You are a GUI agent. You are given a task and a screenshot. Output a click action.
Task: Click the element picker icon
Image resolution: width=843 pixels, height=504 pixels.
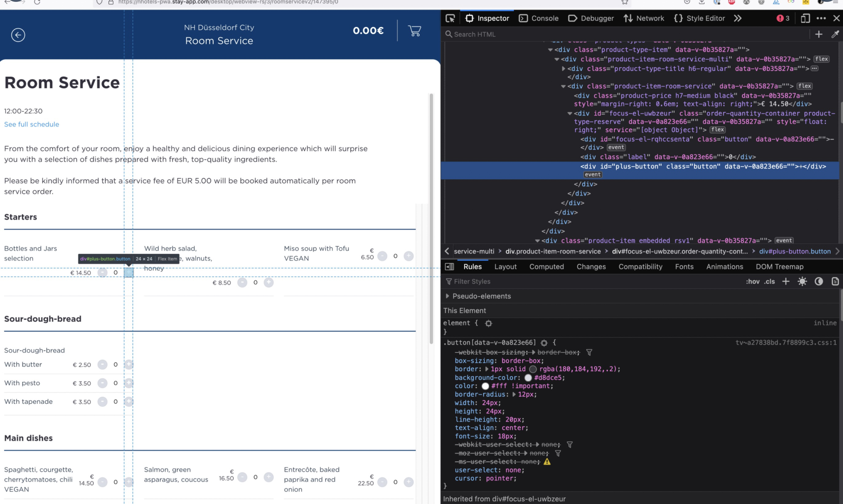450,18
